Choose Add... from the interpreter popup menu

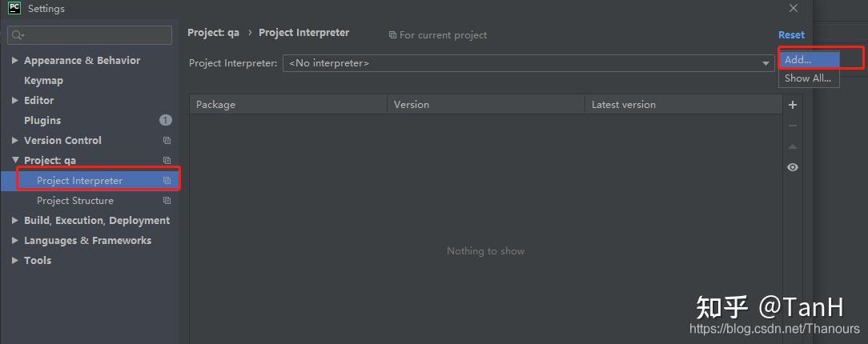pos(808,60)
